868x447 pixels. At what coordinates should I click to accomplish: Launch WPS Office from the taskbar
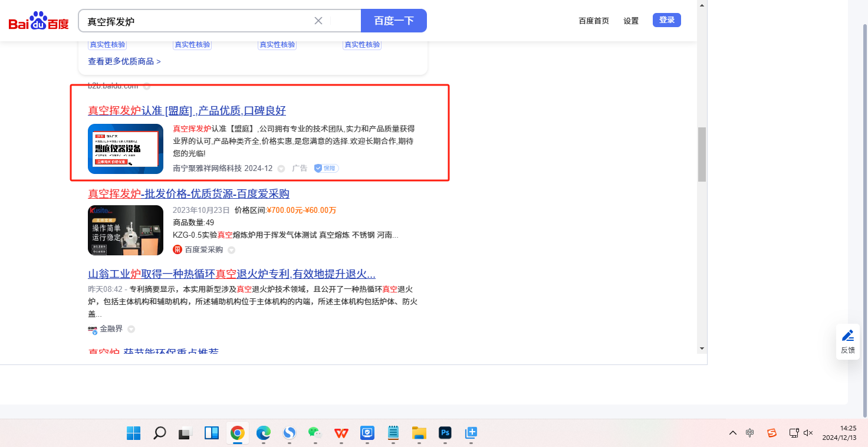(x=341, y=433)
